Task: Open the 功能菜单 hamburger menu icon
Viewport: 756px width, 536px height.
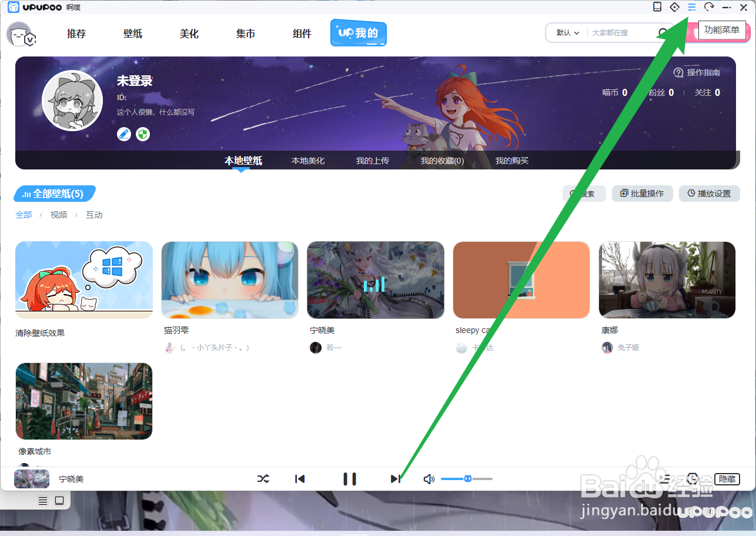Action: tap(692, 7)
